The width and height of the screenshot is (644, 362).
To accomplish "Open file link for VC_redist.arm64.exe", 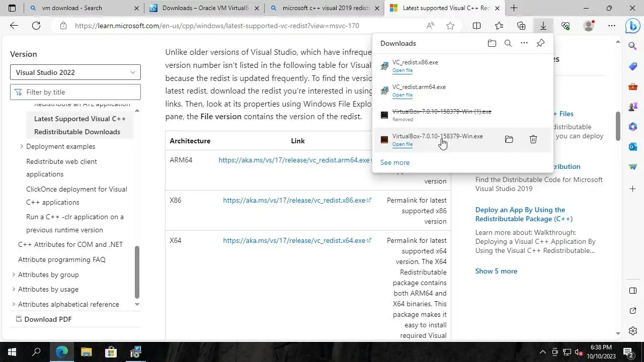I will pos(402,95).
